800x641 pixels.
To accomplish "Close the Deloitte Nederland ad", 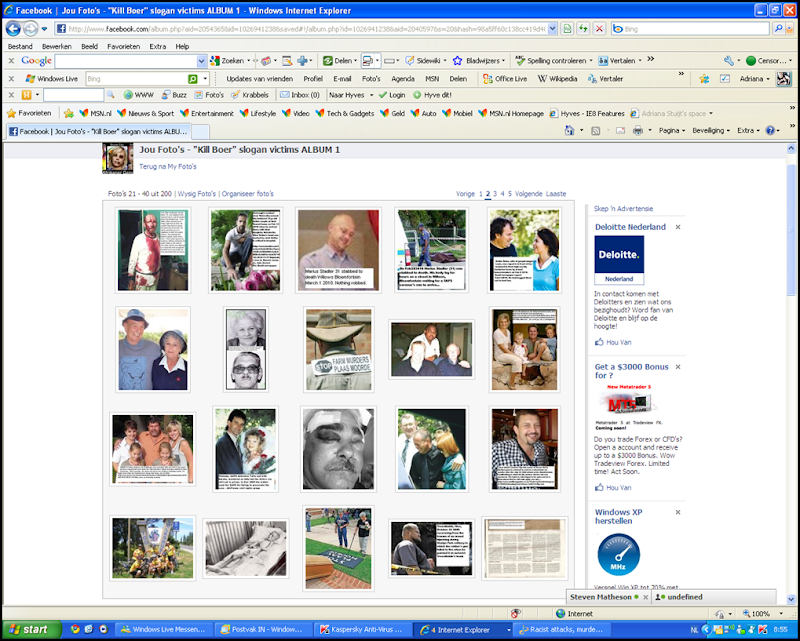I will tap(678, 227).
